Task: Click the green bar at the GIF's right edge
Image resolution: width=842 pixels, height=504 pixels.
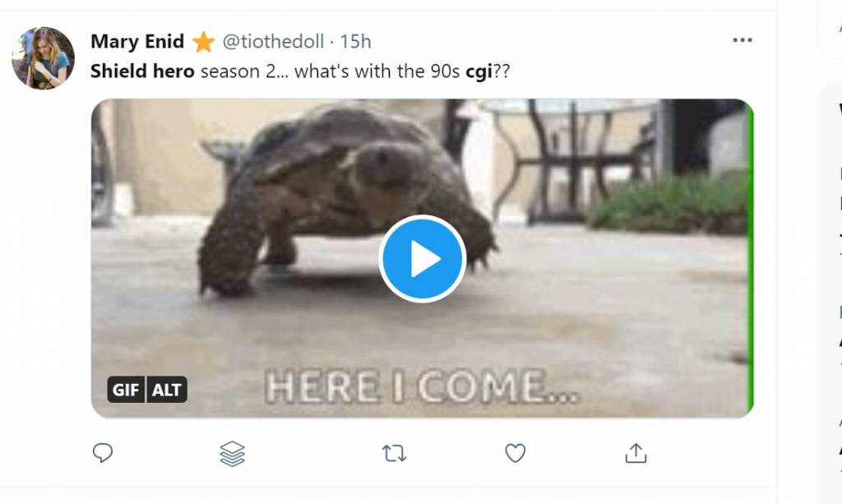Action: (x=750, y=259)
